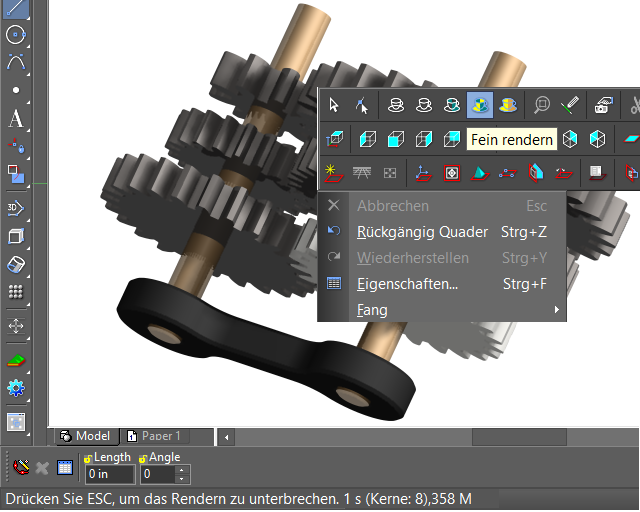Click the horizontal scrollbar thumb

tap(519, 437)
